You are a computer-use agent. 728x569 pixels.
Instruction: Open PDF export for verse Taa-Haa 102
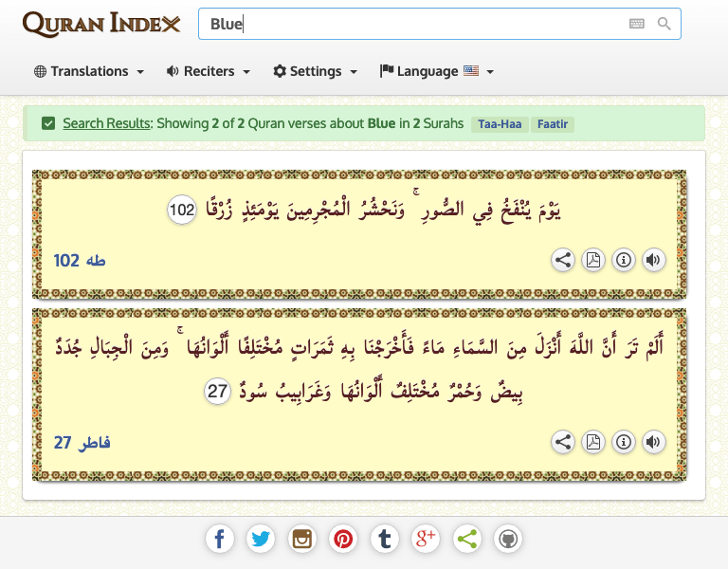[592, 261]
